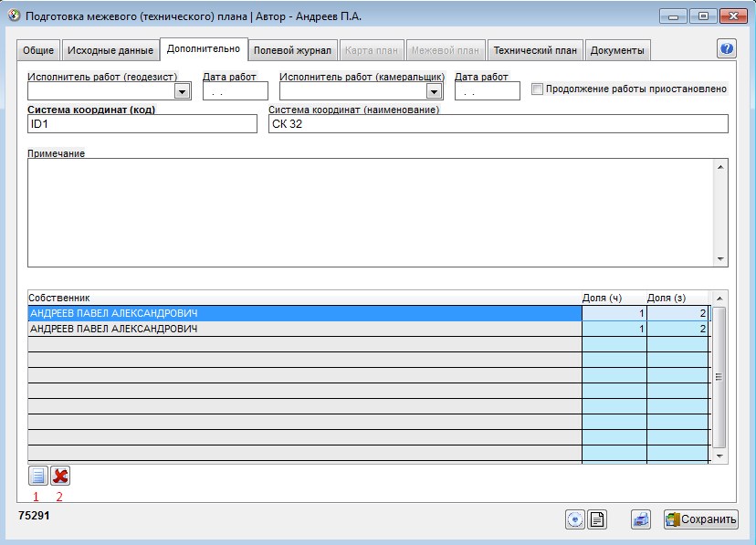Image resolution: width=756 pixels, height=545 pixels.
Task: Click the document page icon at the bottom
Action: 597,519
